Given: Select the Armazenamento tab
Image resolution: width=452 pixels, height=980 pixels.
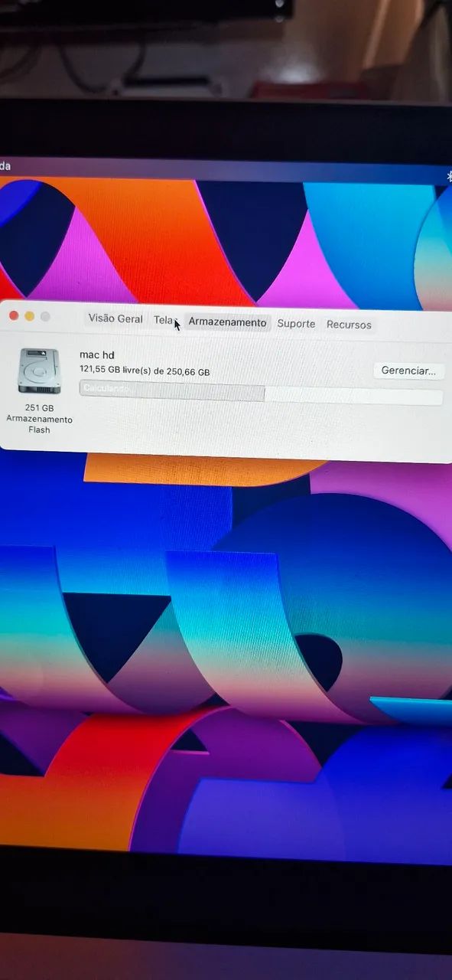Looking at the screenshot, I should (x=227, y=322).
